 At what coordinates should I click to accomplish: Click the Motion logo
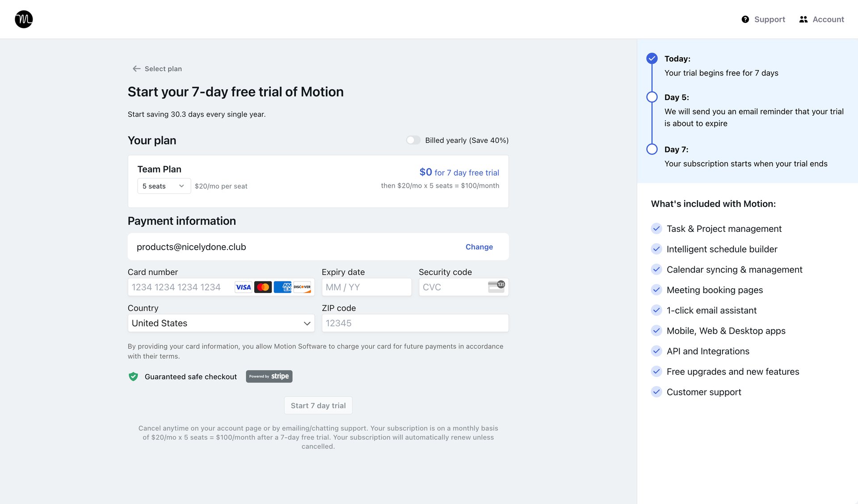(x=23, y=19)
